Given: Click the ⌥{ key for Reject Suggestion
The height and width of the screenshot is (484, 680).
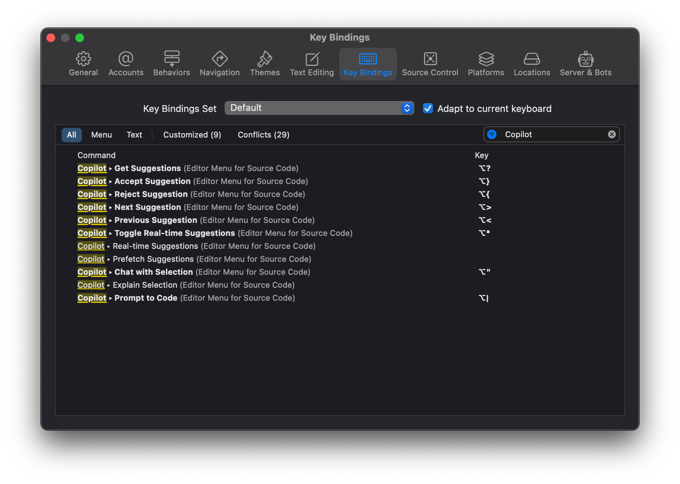Looking at the screenshot, I should (x=484, y=194).
